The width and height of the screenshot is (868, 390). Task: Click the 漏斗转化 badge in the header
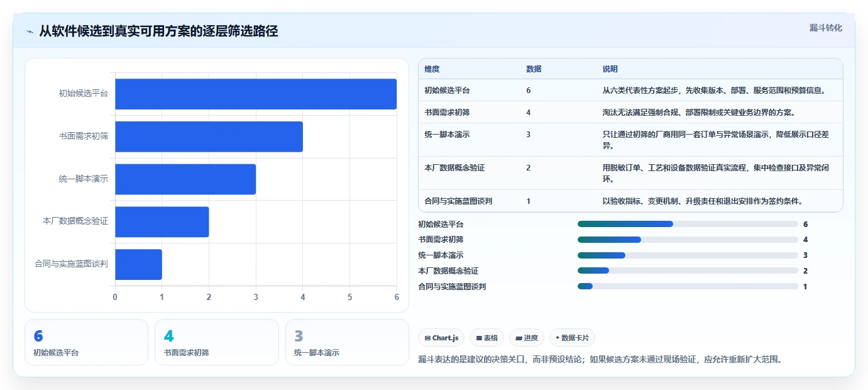[825, 28]
